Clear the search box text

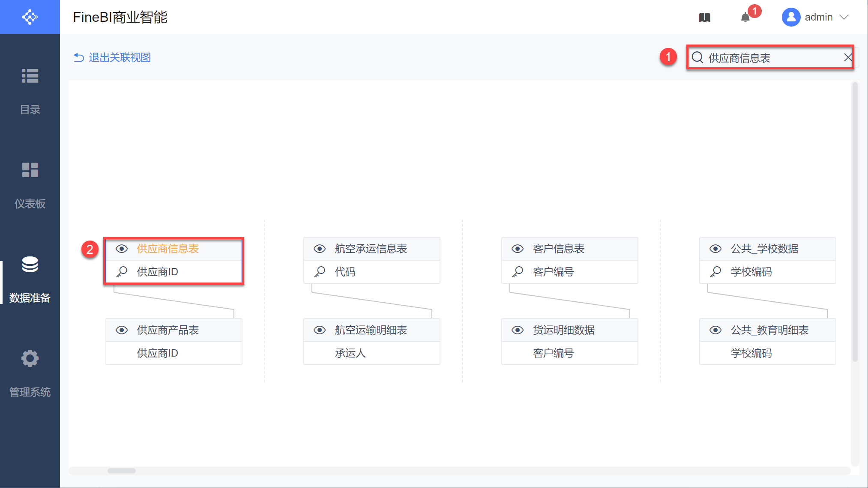(x=847, y=58)
